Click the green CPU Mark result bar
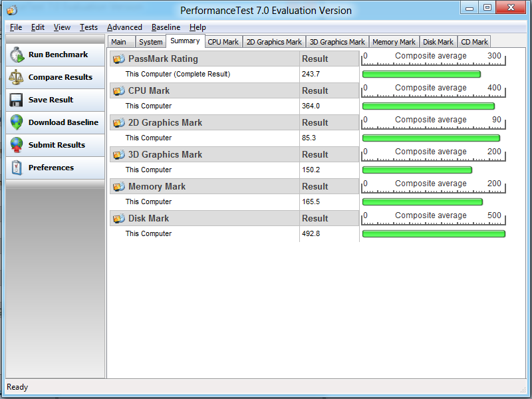Viewport: 532px width, 399px height. coord(428,106)
